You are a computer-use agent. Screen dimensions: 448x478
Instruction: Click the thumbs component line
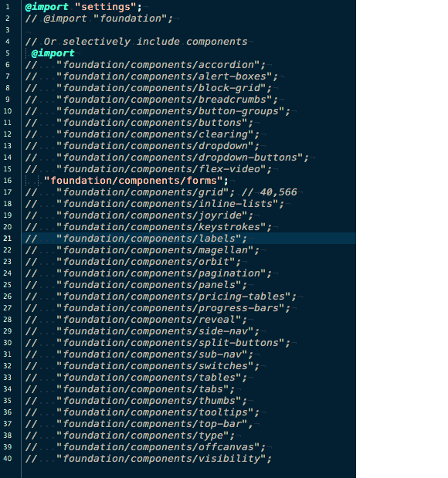136,401
